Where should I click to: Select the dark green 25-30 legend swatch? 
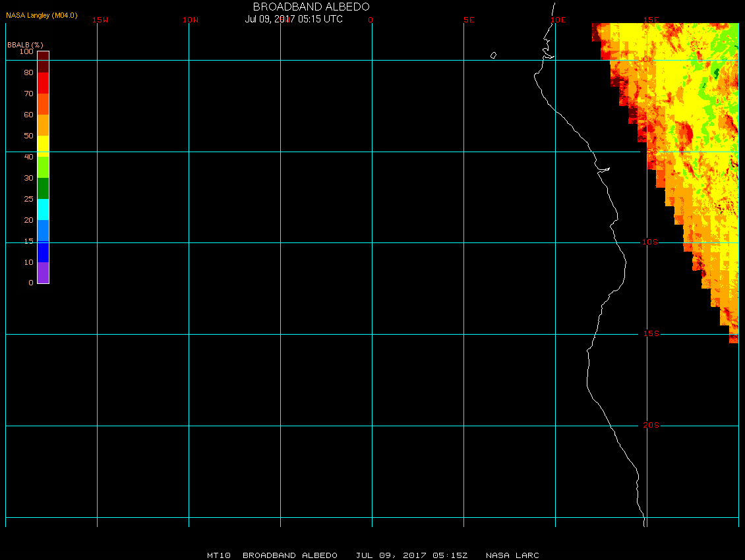point(44,188)
